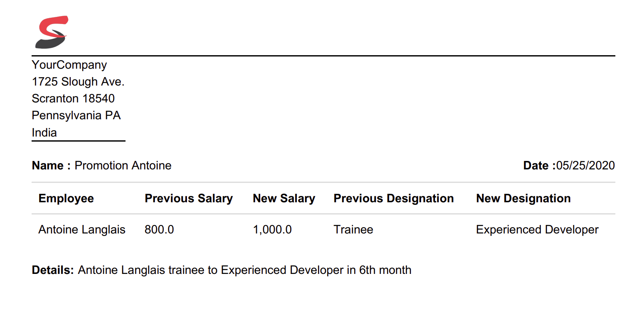Click the bold Details label
The height and width of the screenshot is (319, 644).
[53, 270]
